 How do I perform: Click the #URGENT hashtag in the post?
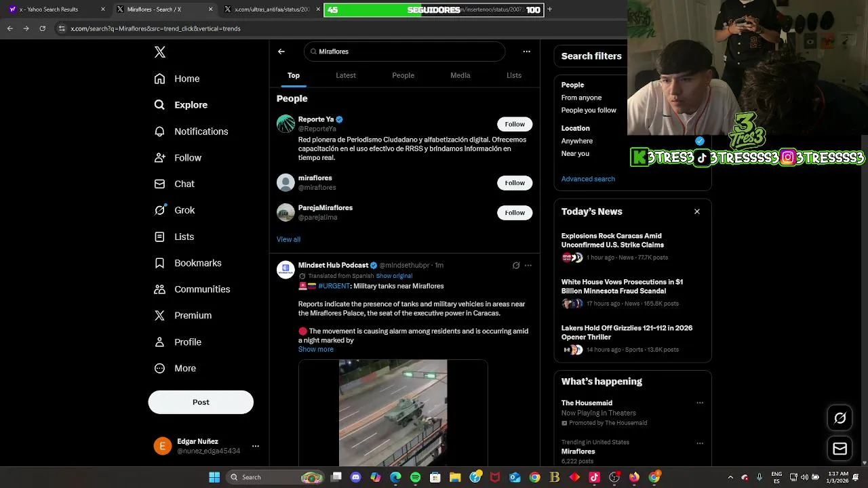[x=334, y=286]
